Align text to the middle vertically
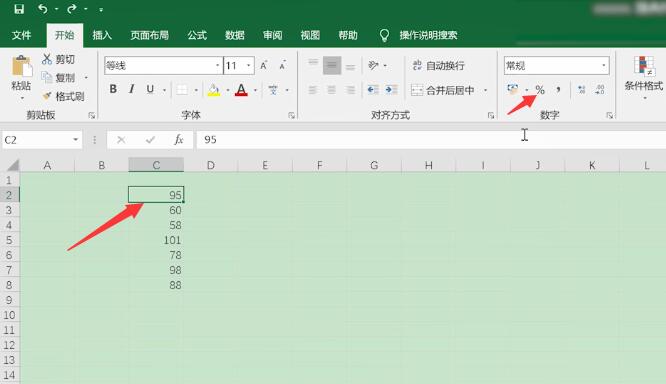Viewport: 666px width, 384px height. [332, 65]
